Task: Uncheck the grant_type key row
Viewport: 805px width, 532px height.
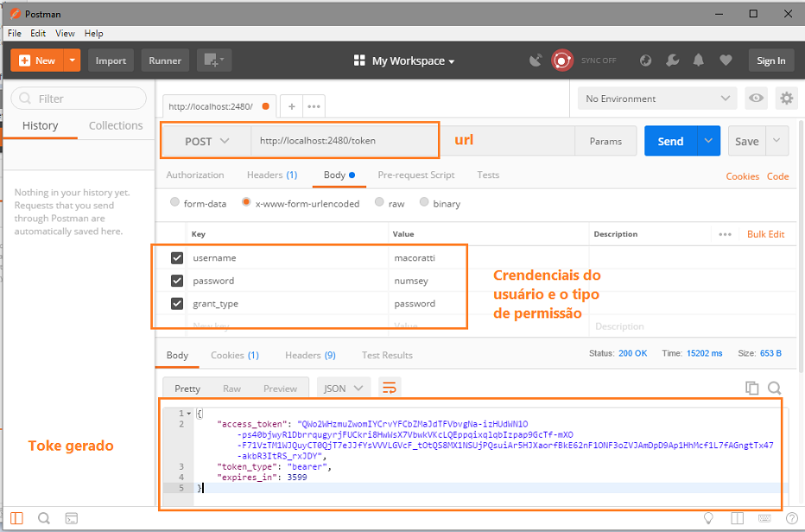Action: [176, 303]
